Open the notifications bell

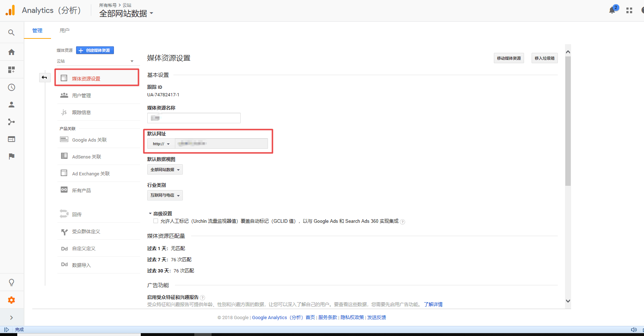[x=611, y=10]
